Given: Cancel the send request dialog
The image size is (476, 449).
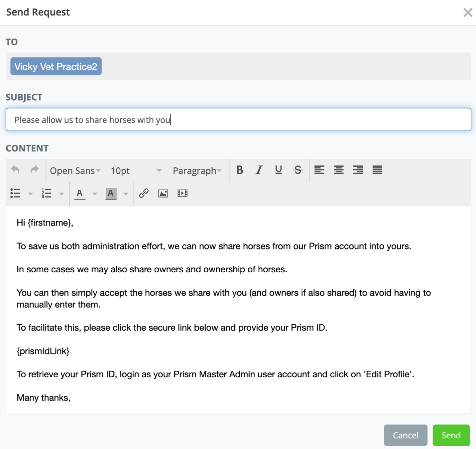Looking at the screenshot, I should (x=405, y=435).
